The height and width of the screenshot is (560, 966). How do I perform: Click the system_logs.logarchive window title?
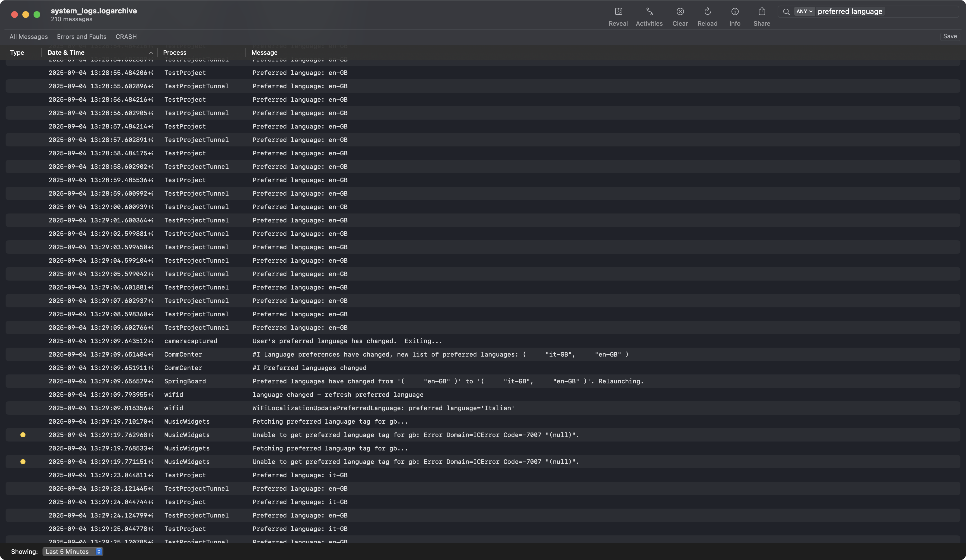(94, 11)
